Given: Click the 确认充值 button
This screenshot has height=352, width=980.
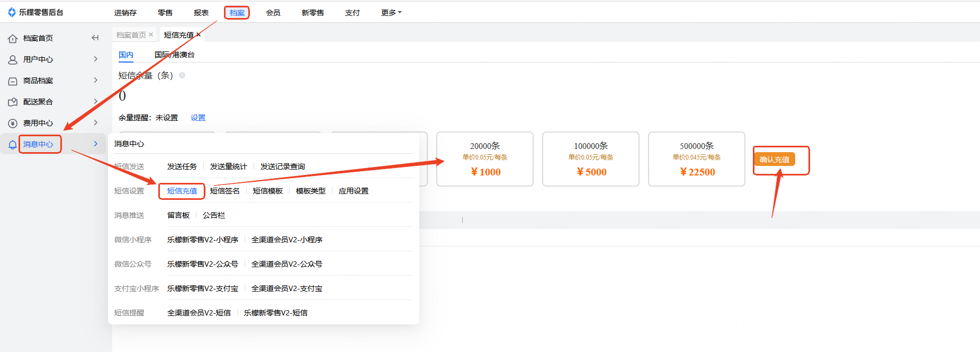Looking at the screenshot, I should click(775, 160).
